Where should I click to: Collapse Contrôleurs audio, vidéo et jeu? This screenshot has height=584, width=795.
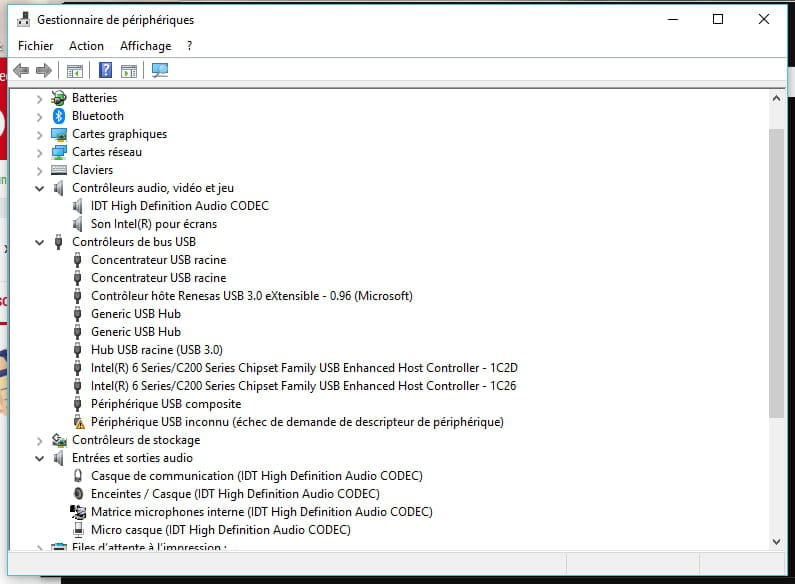(40, 189)
